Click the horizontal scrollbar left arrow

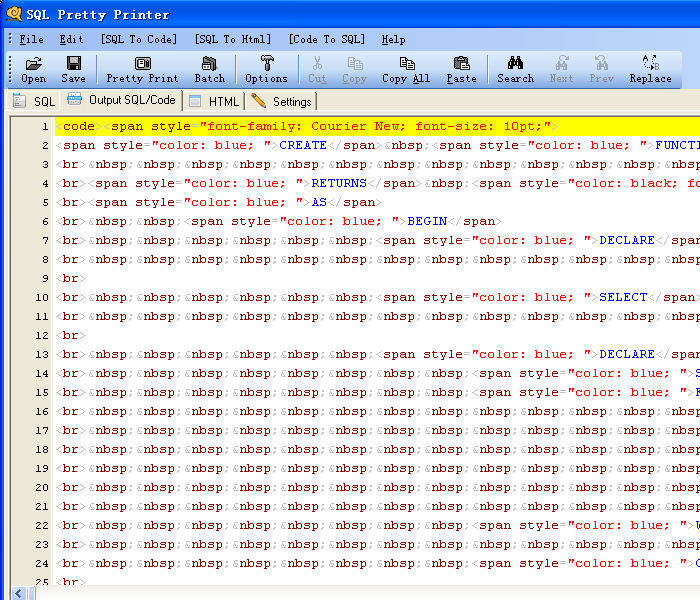point(19,593)
